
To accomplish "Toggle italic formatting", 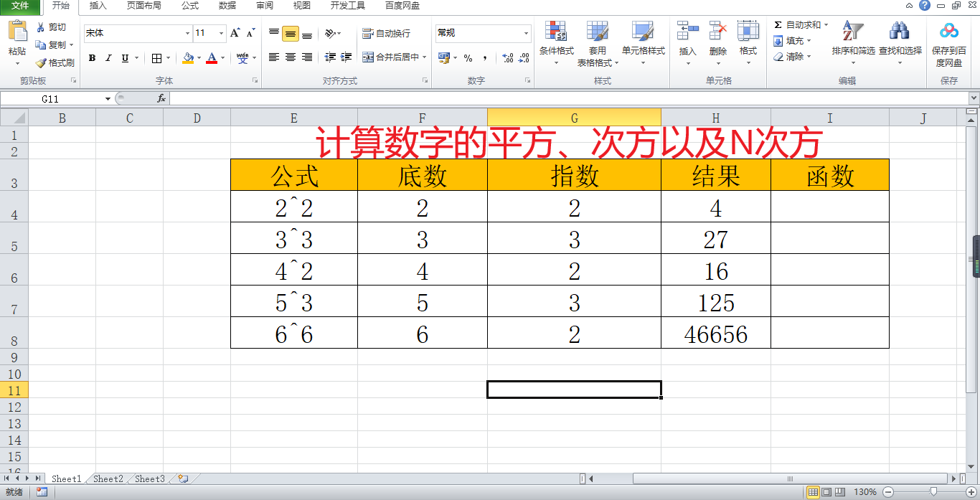I will click(x=108, y=58).
